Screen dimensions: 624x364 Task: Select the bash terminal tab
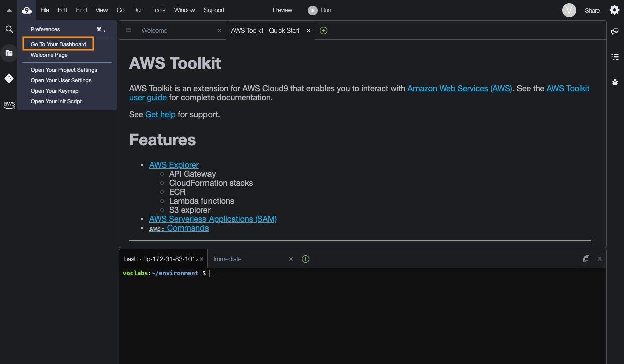pos(163,259)
